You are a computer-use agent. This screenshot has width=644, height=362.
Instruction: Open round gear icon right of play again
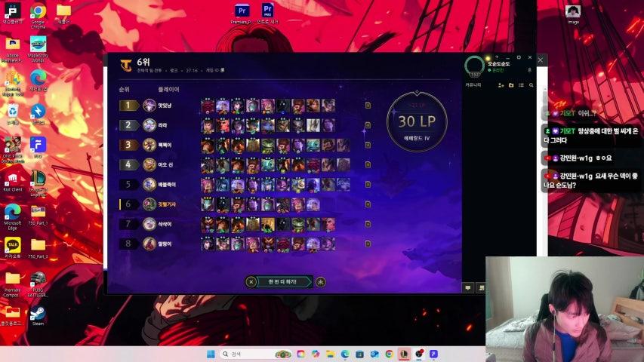321,282
